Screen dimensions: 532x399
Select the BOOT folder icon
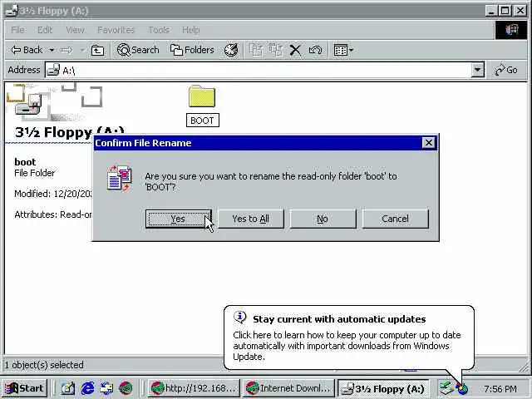tap(202, 96)
